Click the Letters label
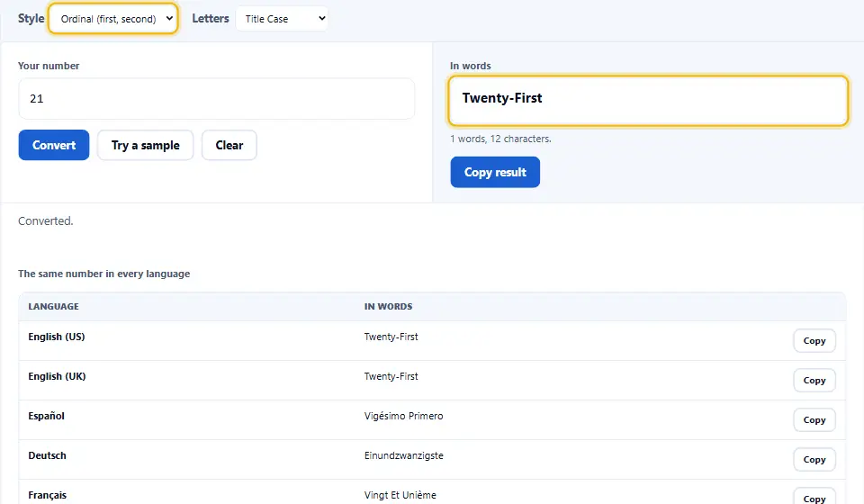The image size is (864, 504). [211, 18]
